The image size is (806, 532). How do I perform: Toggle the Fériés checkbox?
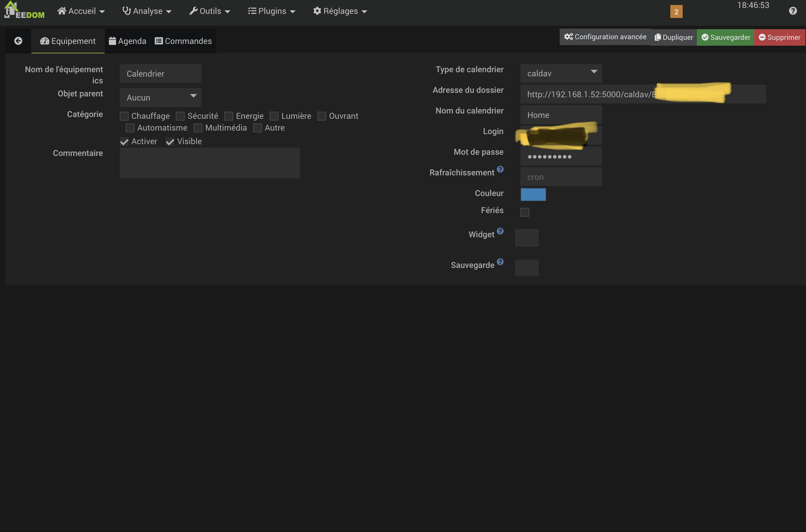(525, 212)
